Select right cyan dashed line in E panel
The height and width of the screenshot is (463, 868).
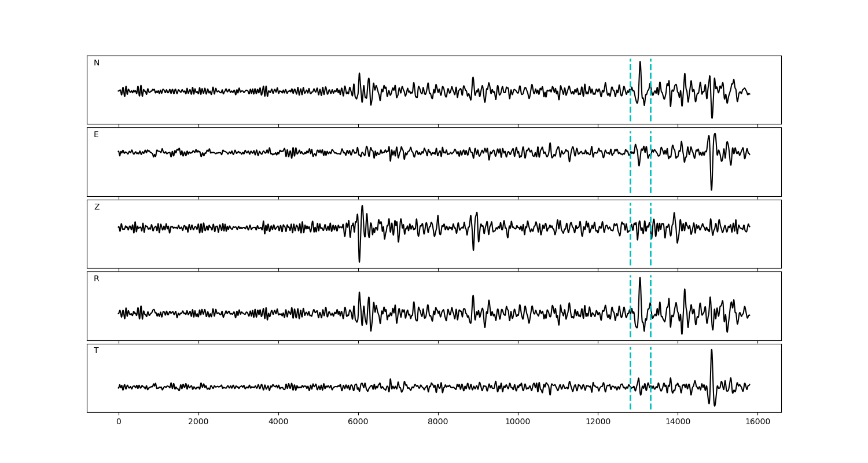coord(650,174)
